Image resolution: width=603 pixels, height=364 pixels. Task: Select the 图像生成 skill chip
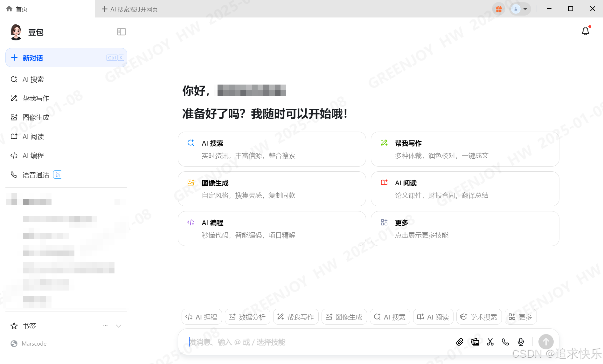344,317
